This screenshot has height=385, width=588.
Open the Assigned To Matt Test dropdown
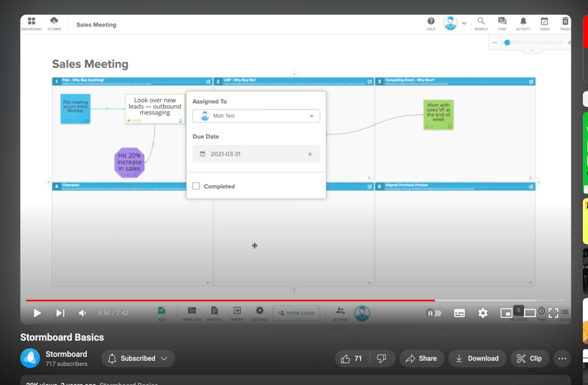(x=256, y=116)
